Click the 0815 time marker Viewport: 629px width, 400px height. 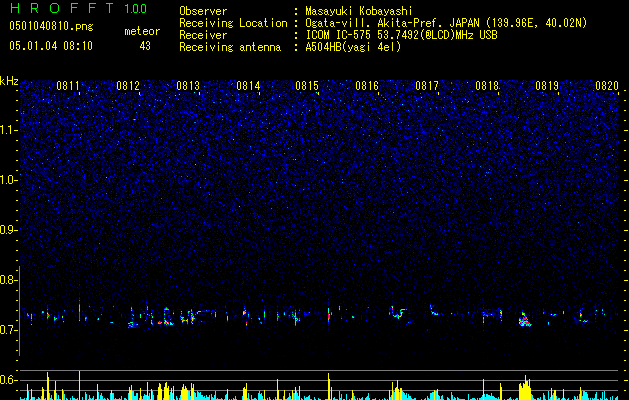307,86
